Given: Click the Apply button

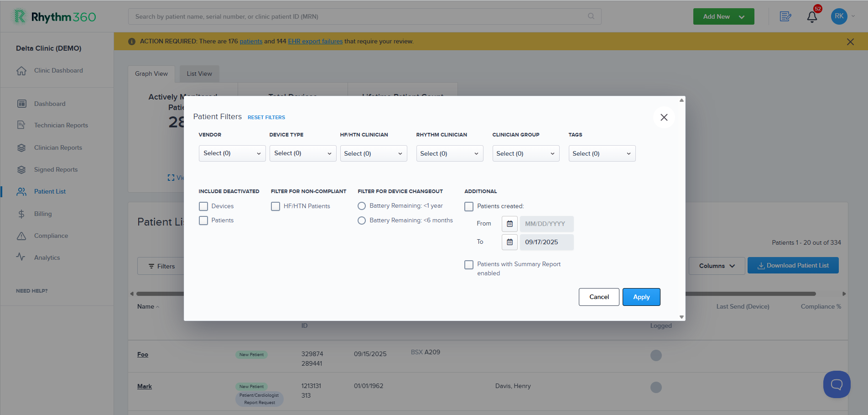Looking at the screenshot, I should pos(641,297).
